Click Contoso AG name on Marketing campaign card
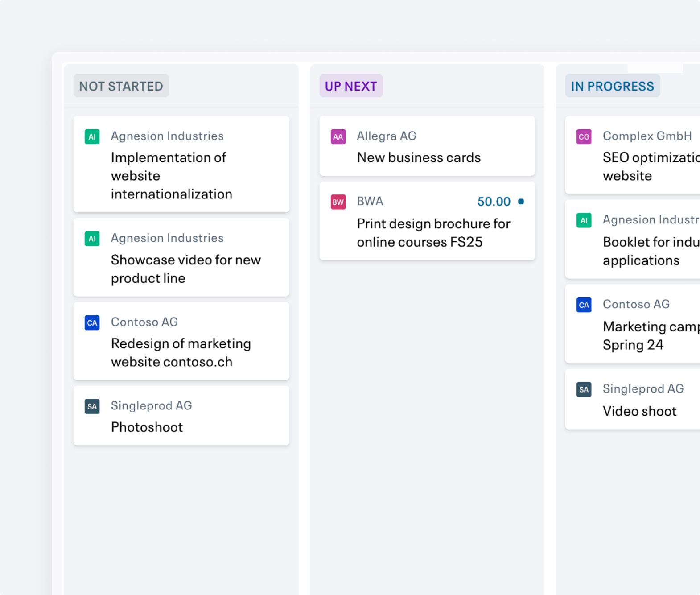700x595 pixels. coord(636,304)
